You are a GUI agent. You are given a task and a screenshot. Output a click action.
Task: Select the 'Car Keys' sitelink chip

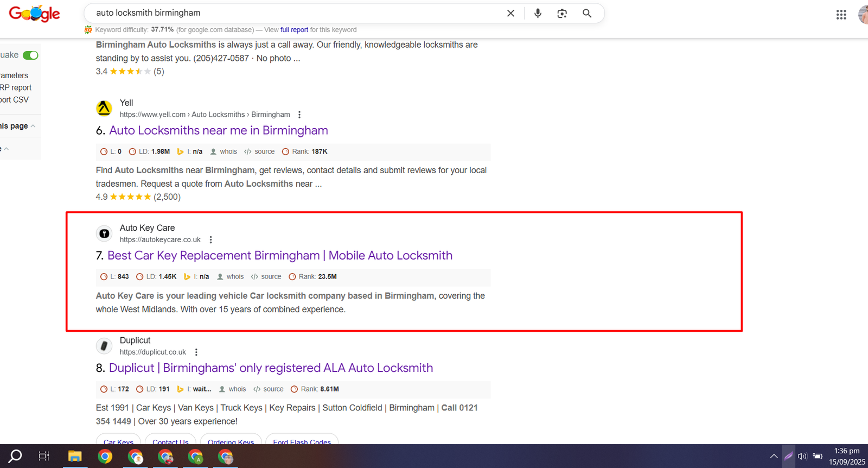point(118,441)
